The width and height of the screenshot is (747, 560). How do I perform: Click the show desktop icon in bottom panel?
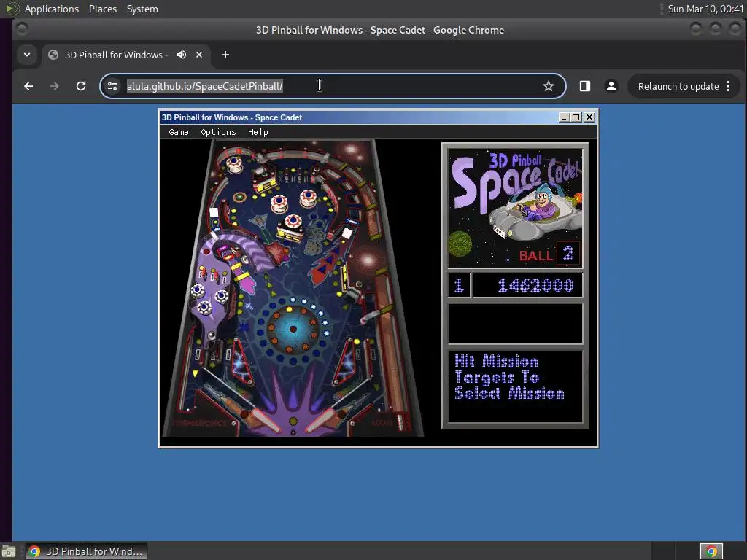click(9, 551)
